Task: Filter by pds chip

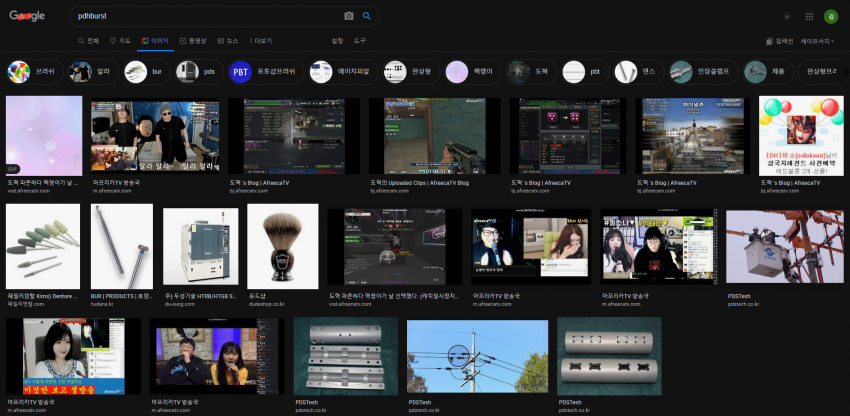Action: click(199, 72)
